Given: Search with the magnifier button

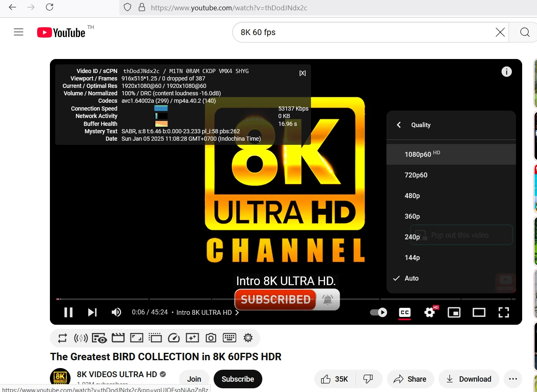Looking at the screenshot, I should tap(525, 32).
